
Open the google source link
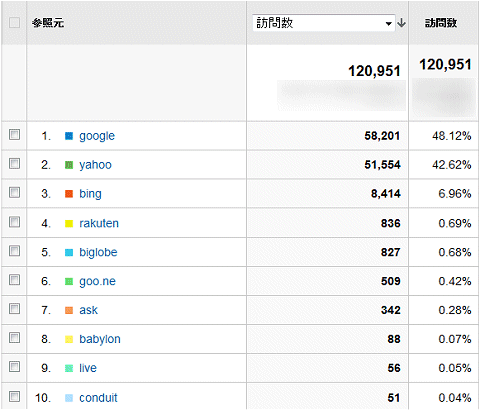click(x=97, y=136)
